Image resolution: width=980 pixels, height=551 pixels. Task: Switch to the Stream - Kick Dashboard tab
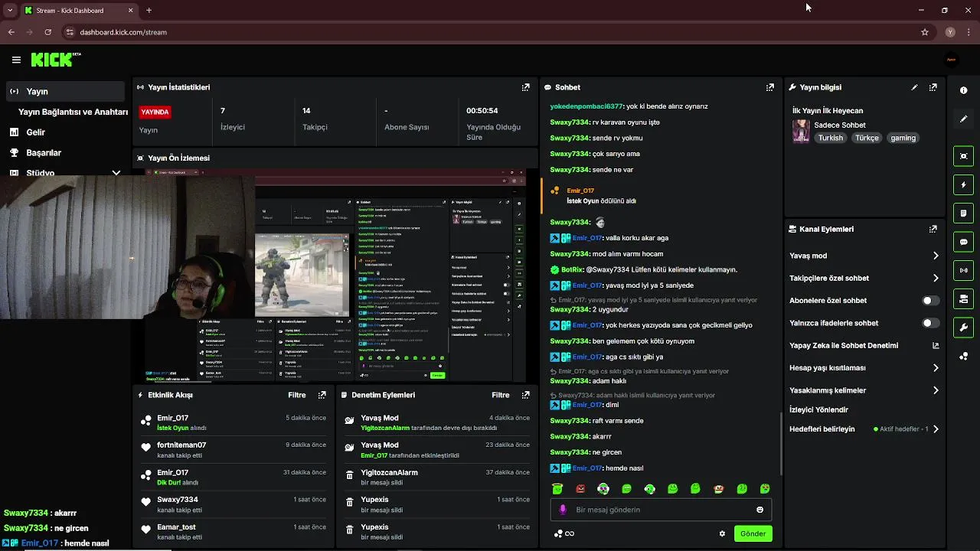point(78,10)
